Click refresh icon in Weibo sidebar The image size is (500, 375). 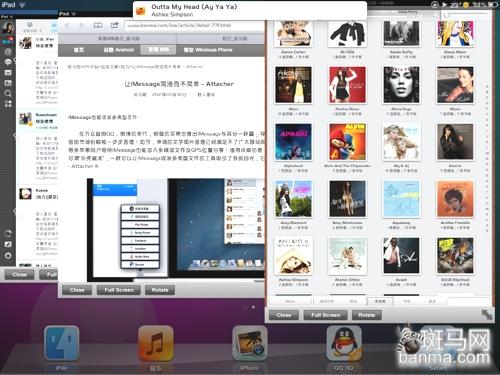click(x=8, y=234)
